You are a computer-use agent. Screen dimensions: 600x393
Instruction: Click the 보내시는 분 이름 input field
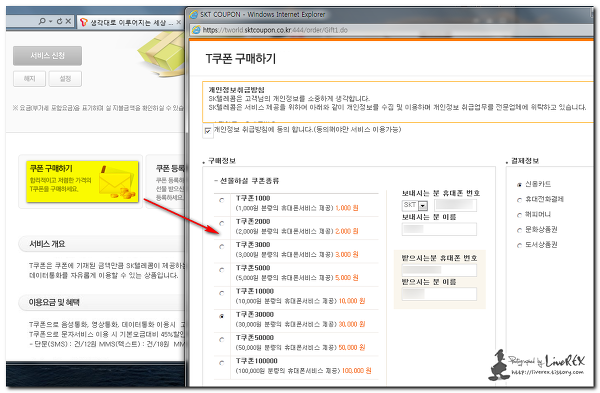pyautogui.click(x=439, y=229)
